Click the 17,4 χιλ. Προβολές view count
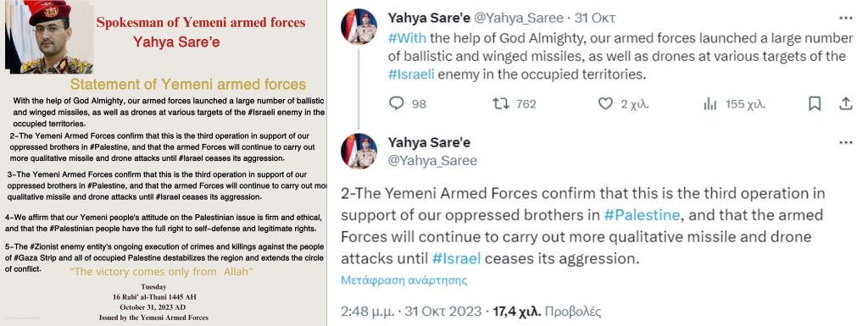This screenshot has height=326, width=868. coord(547,311)
